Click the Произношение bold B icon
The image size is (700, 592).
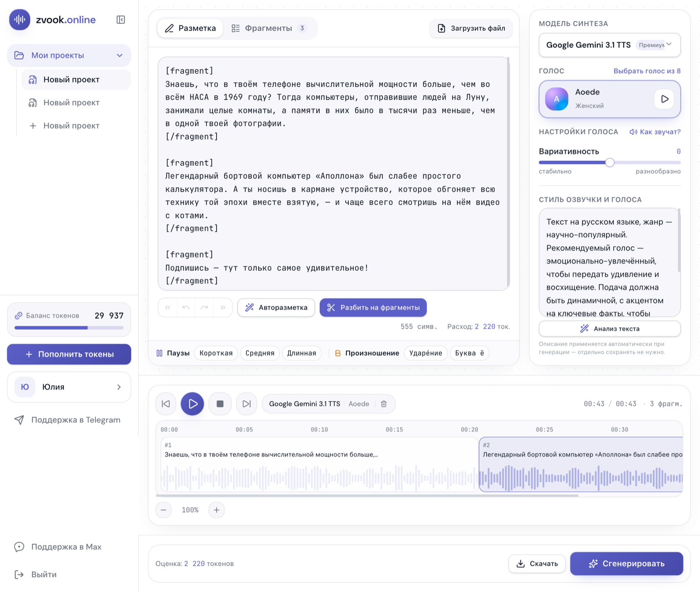point(338,353)
